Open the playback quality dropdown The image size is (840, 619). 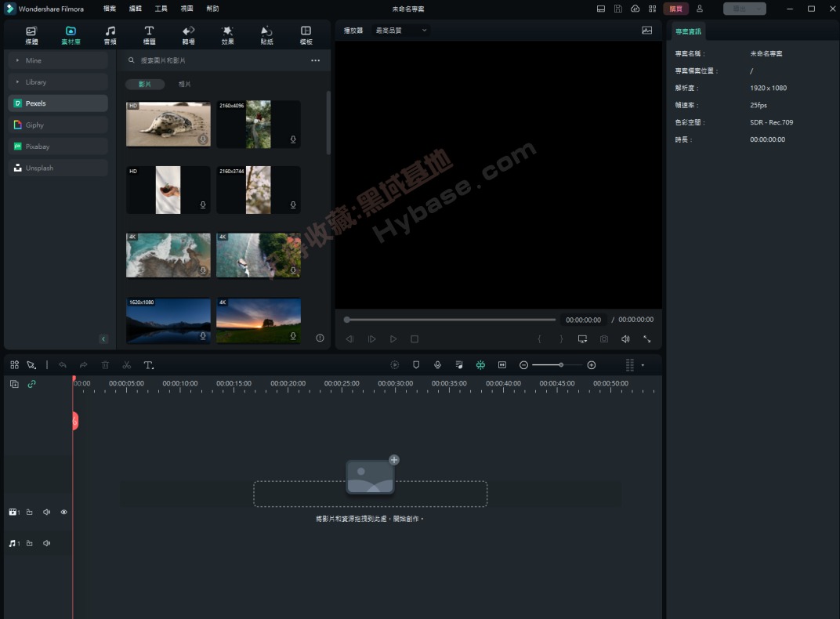pyautogui.click(x=401, y=31)
